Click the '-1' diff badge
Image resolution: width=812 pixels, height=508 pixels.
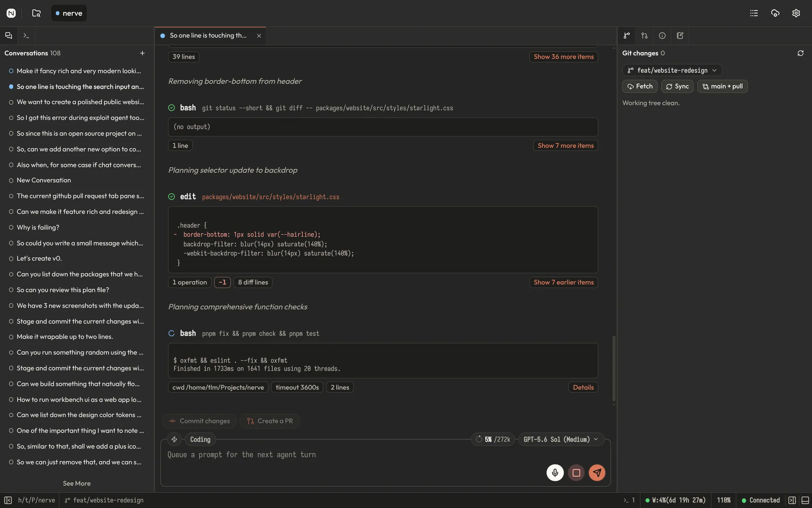(222, 282)
